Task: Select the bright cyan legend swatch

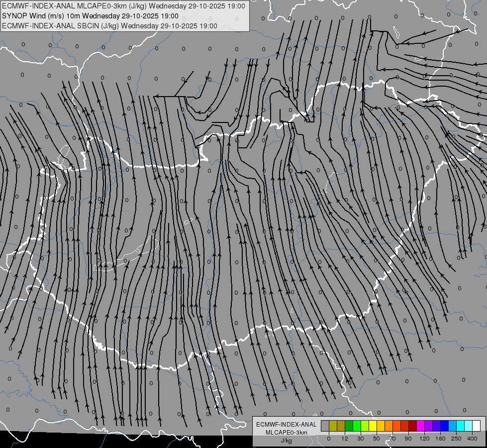Action: [x=460, y=426]
